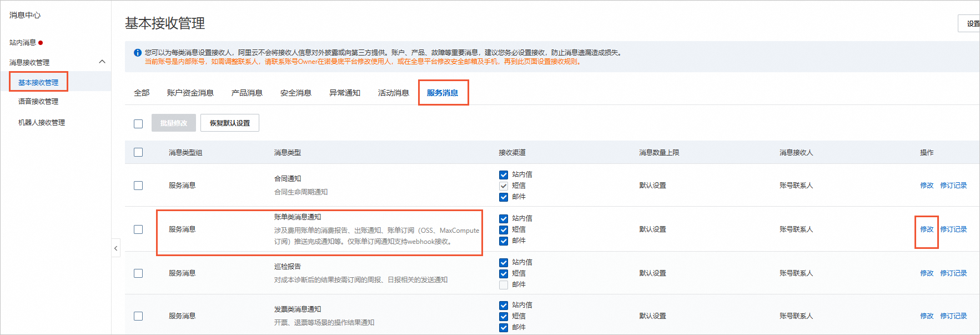
Task: Select the 发票类消息通知 row checkbox
Action: point(138,316)
